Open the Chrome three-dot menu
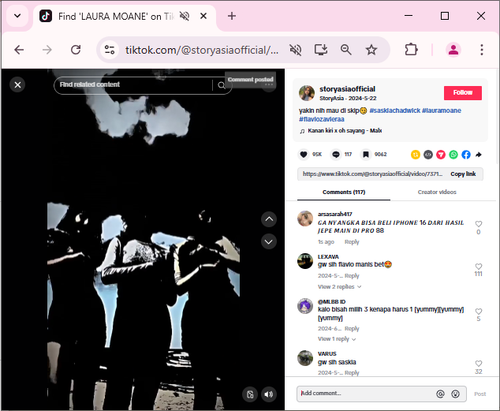 point(482,50)
